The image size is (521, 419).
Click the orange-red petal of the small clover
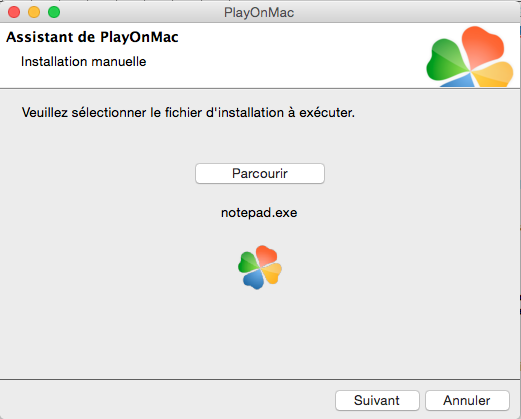pos(267,255)
